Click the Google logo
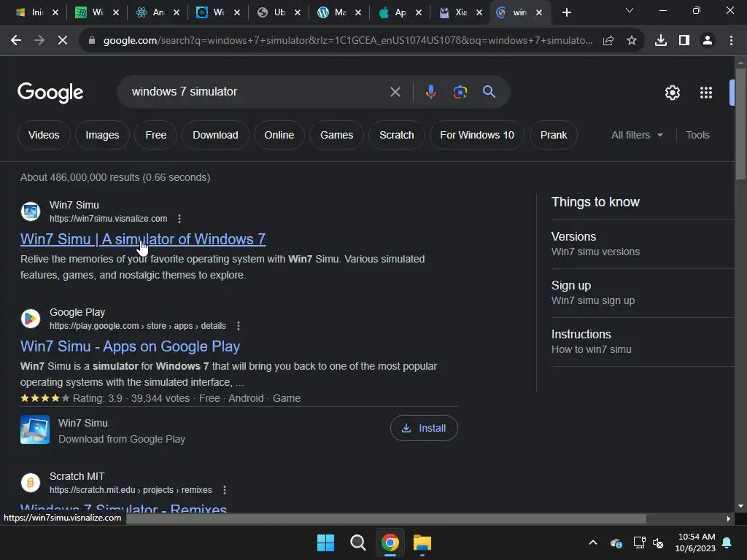Viewport: 747px width, 560px height. click(50, 93)
